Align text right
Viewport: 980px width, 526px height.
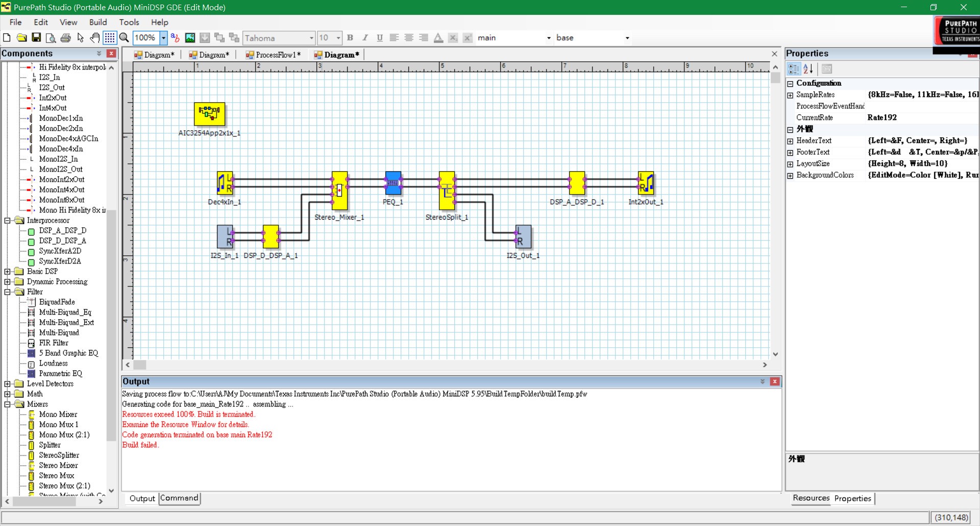(x=424, y=38)
